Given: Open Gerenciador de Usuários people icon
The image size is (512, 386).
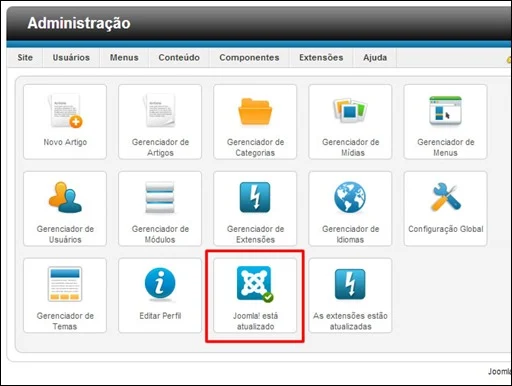Looking at the screenshot, I should coord(65,197).
